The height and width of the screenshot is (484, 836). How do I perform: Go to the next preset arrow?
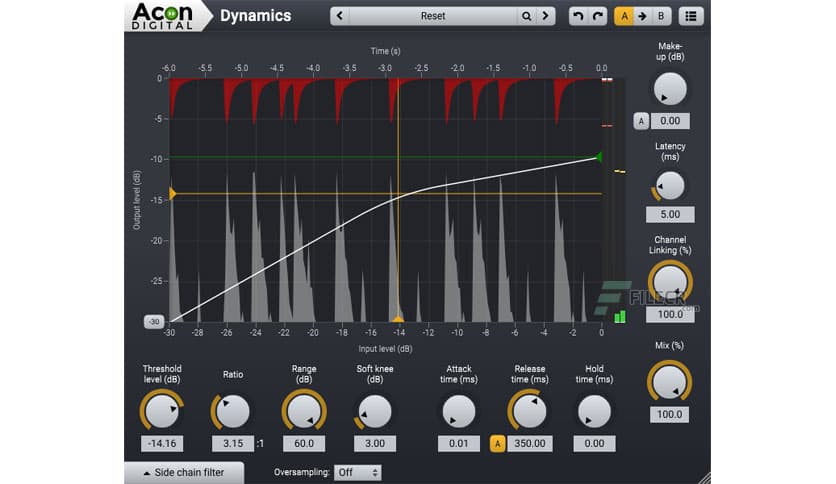545,16
